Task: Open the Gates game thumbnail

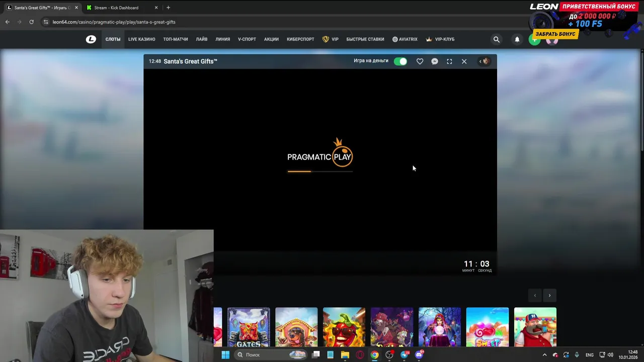Action: [249, 327]
